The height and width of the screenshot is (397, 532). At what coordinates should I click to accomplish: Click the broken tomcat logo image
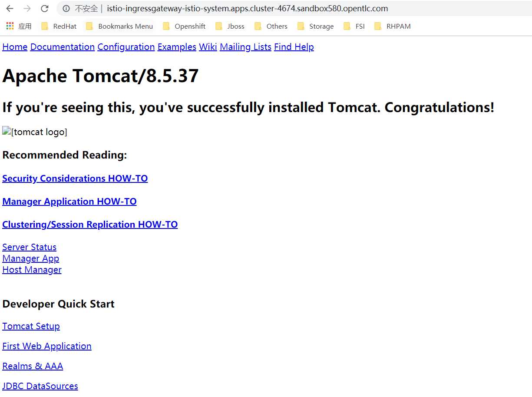(x=35, y=132)
